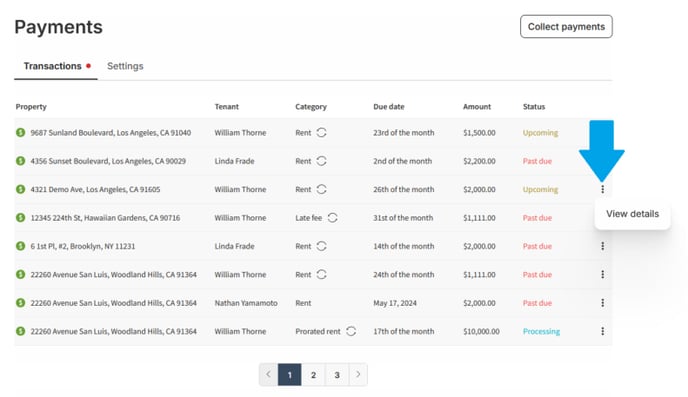Click the Processing status
The image size is (688, 397).
coord(541,331)
